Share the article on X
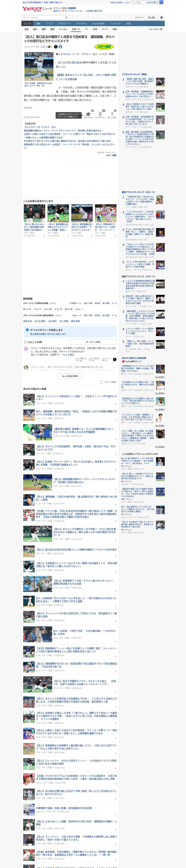 (x=56, y=47)
